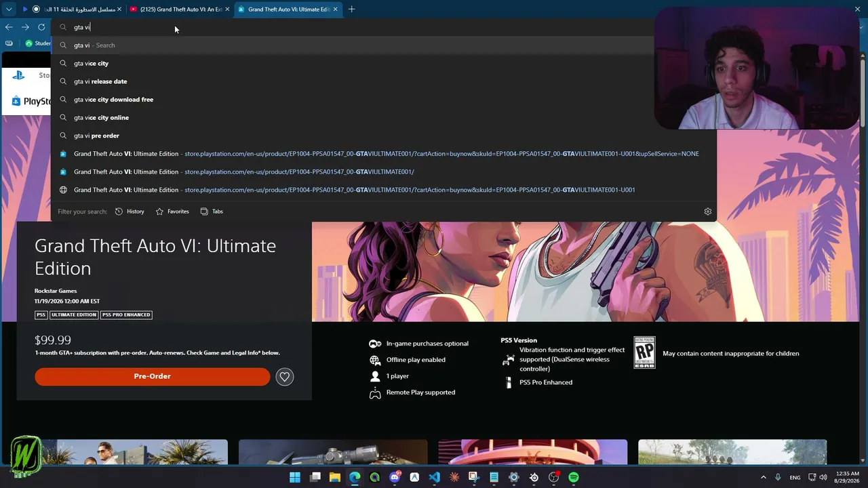Open the Ultimate Edition link ending in U001
Viewport: 868px width, 488px height.
point(384,190)
